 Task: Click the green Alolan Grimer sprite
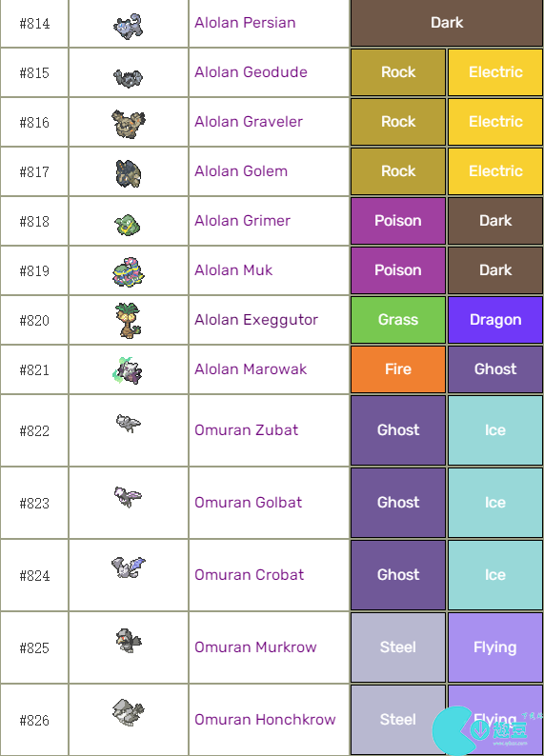tap(128, 225)
